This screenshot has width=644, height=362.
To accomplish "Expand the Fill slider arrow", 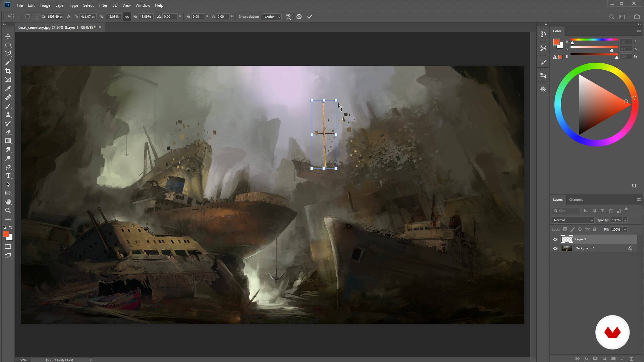I will tap(625, 230).
